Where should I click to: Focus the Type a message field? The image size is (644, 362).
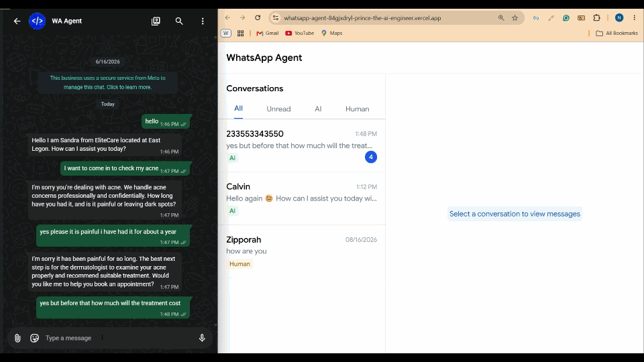[119, 338]
